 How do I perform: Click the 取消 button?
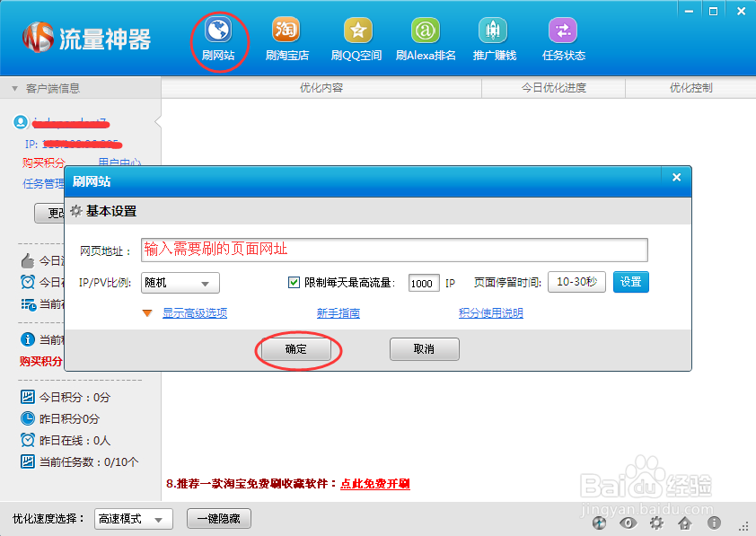[424, 349]
